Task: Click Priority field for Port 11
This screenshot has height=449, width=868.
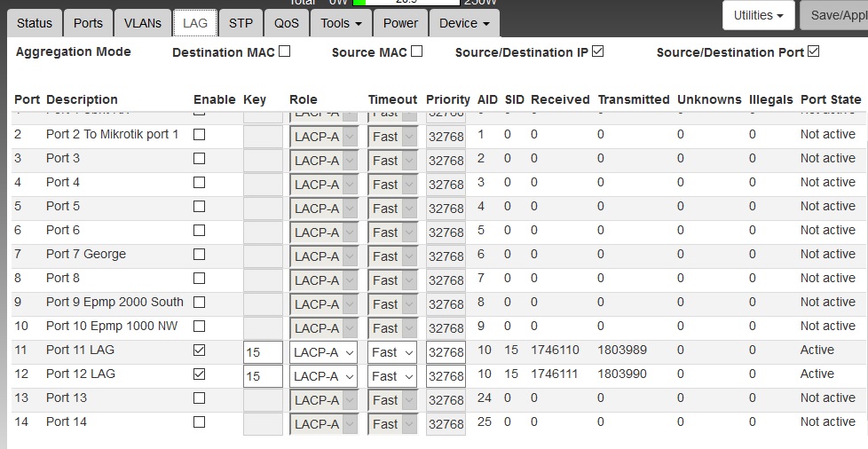Action: (x=446, y=352)
